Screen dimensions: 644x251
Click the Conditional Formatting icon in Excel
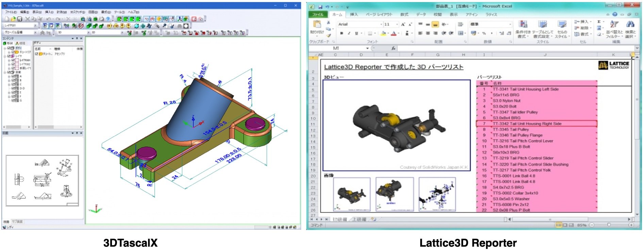[523, 24]
